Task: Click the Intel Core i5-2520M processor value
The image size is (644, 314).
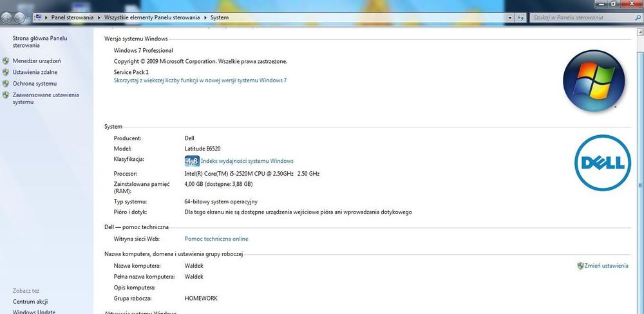Action: tap(252, 174)
